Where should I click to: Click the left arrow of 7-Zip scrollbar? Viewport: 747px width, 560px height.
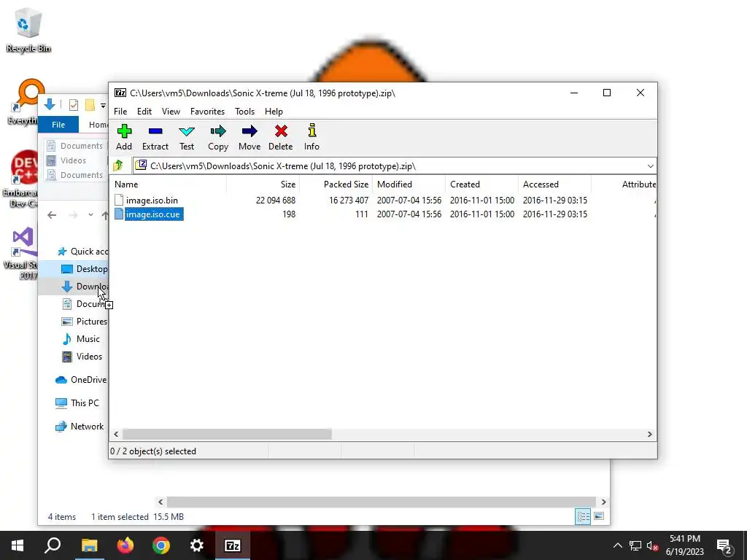pyautogui.click(x=116, y=435)
